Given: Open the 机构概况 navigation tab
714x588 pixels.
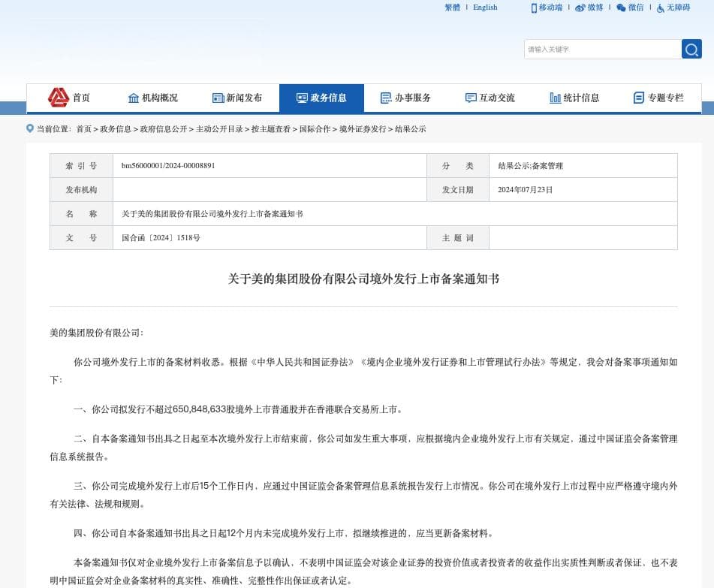Looking at the screenshot, I should point(153,98).
